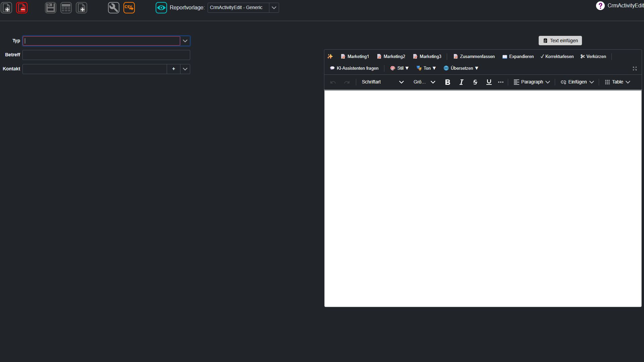The width and height of the screenshot is (644, 362).
Task: Click the new document icon with plus
Action: tap(6, 7)
